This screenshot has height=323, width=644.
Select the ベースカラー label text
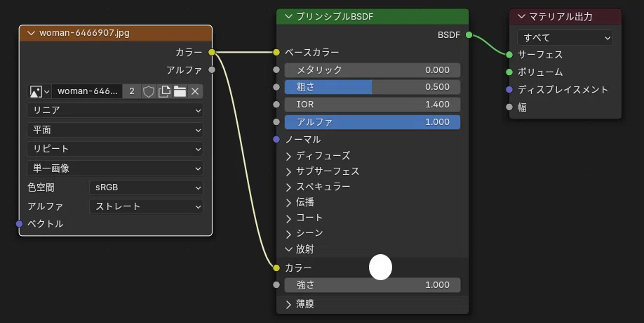point(312,52)
